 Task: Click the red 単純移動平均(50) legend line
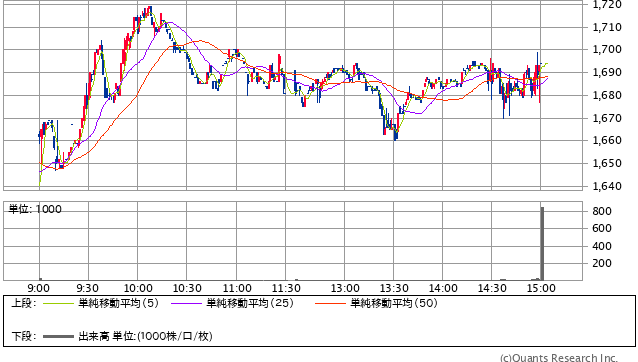tap(330, 303)
